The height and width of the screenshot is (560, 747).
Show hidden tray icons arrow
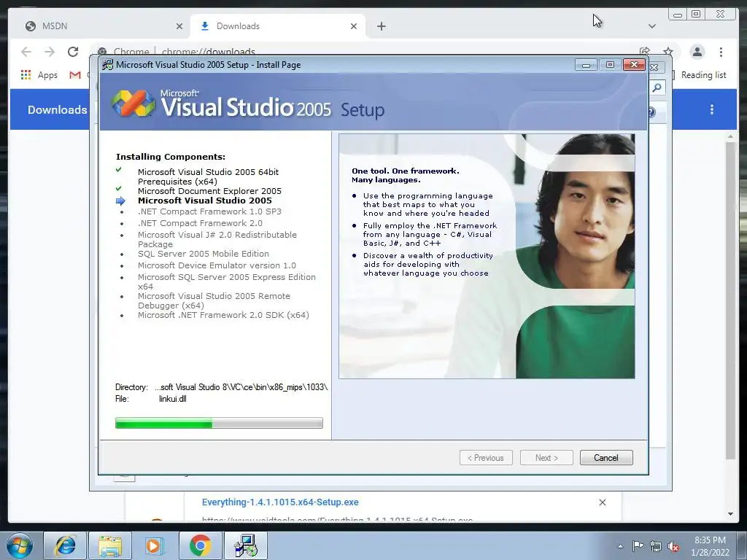point(620,546)
